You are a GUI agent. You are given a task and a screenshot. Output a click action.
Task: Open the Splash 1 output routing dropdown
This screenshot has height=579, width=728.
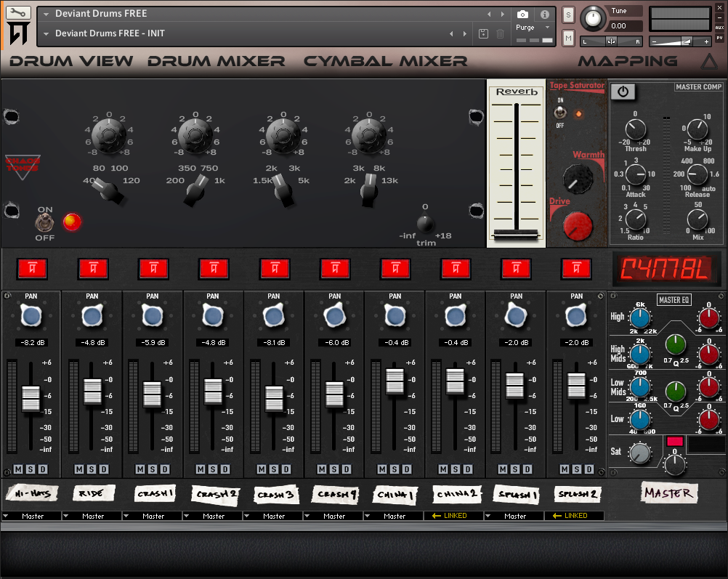click(514, 516)
